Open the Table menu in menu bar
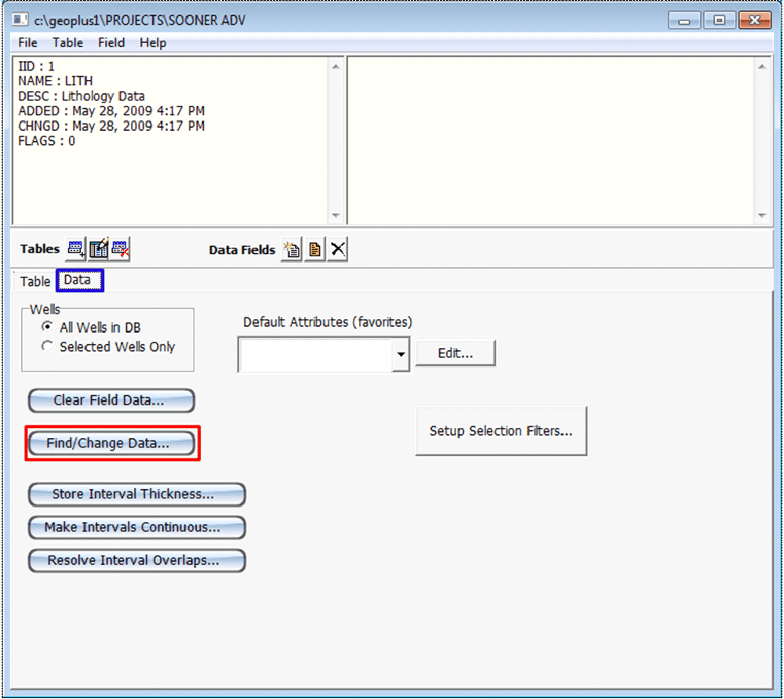Viewport: 784px width, 699px height. [x=67, y=42]
